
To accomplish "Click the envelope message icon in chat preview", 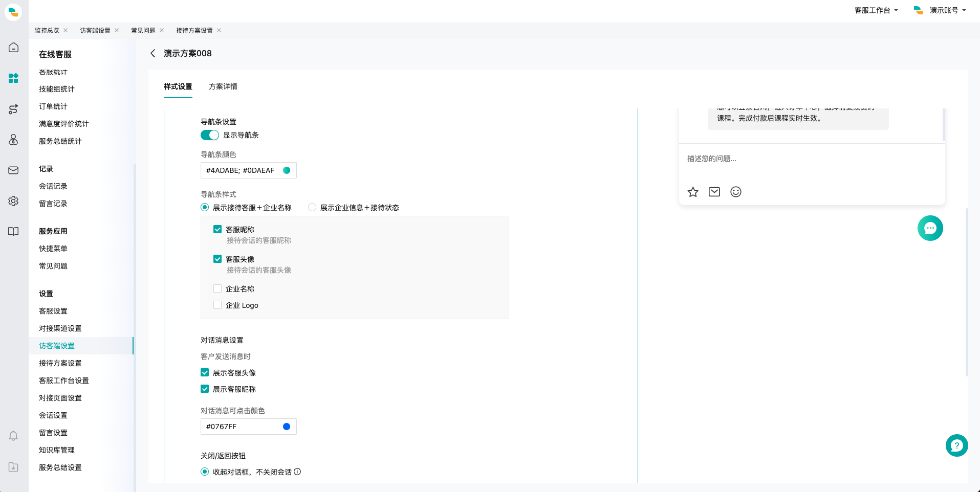I will (714, 192).
